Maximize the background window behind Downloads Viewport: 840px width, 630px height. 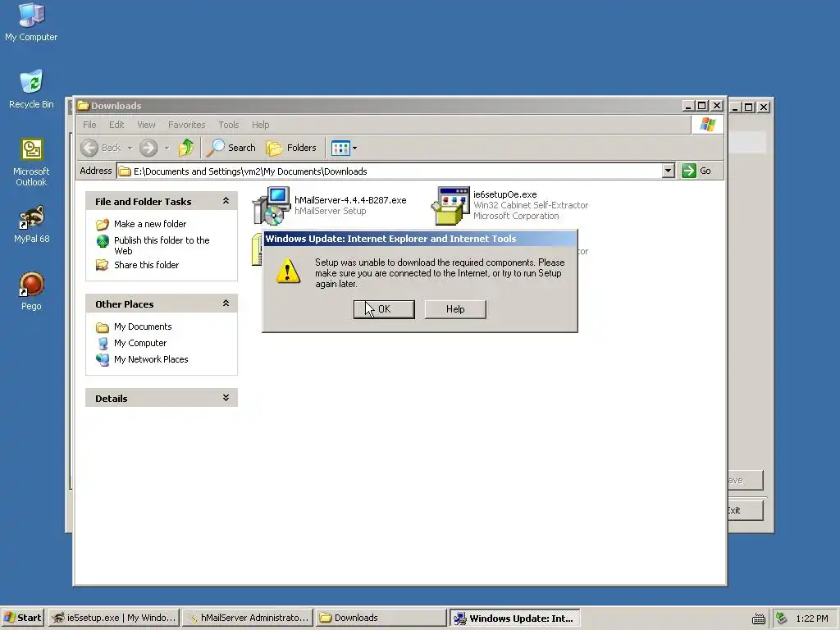(x=749, y=107)
